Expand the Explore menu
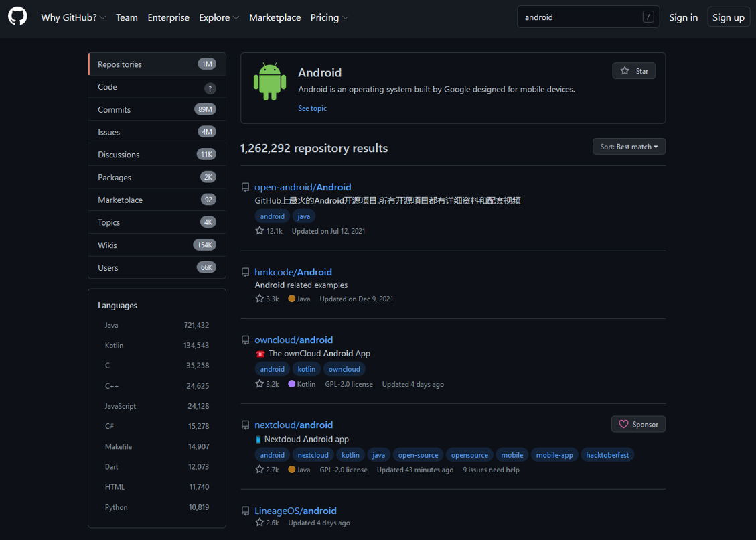The height and width of the screenshot is (540, 756). [x=219, y=17]
